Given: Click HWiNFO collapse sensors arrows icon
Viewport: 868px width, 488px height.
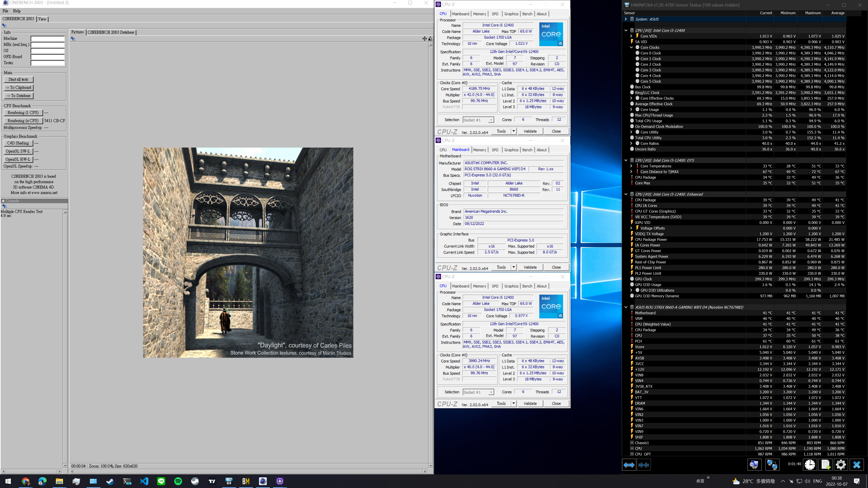Looking at the screenshot, I should [644, 465].
